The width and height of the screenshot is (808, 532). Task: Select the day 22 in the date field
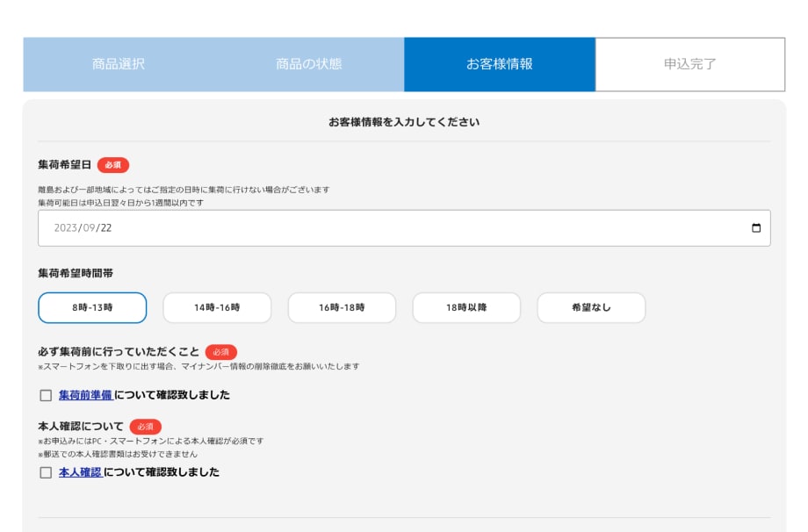pyautogui.click(x=105, y=228)
